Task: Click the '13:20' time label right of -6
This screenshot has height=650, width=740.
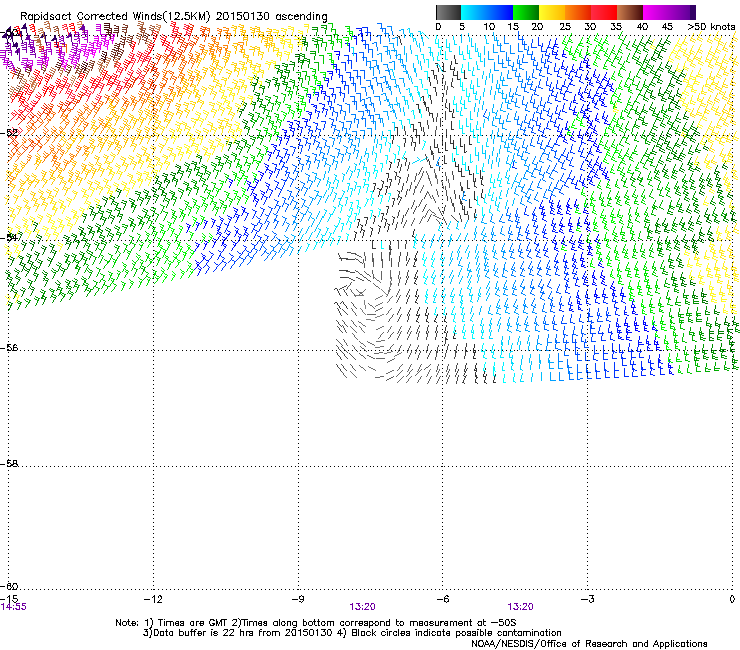Action: coord(521,607)
